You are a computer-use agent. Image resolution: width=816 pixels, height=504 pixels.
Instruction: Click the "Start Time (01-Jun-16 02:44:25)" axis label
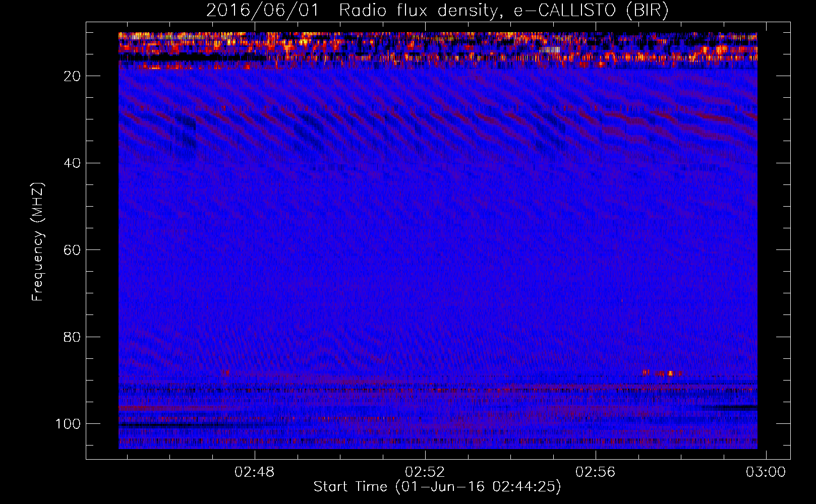pos(437,487)
